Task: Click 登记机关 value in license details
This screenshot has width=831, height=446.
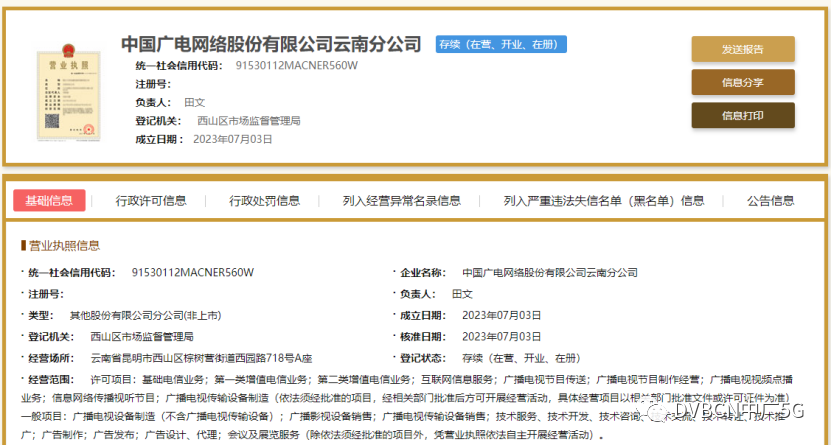Action: click(142, 337)
